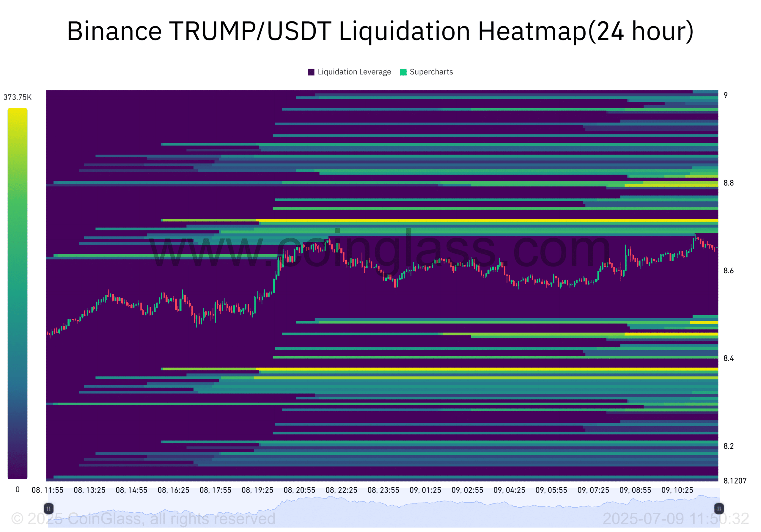The image size is (761, 532).
Task: Click the purple Liquidation Leverage legend square
Action: [x=311, y=72]
